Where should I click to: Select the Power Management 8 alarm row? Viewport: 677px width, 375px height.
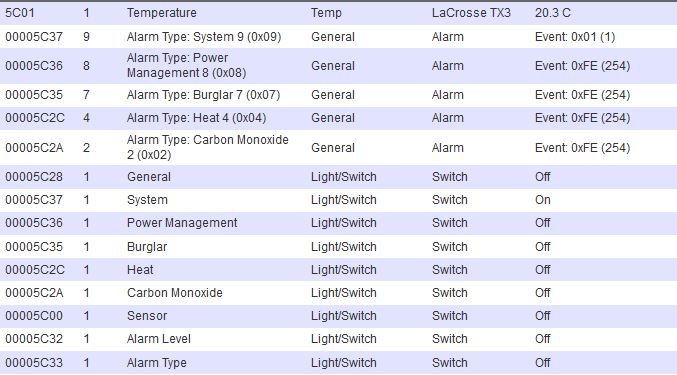pyautogui.click(x=338, y=66)
